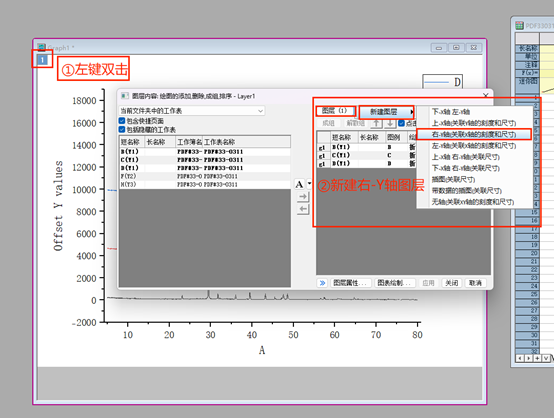Expand the dialog with the » button
The image size is (554, 418).
322,283
